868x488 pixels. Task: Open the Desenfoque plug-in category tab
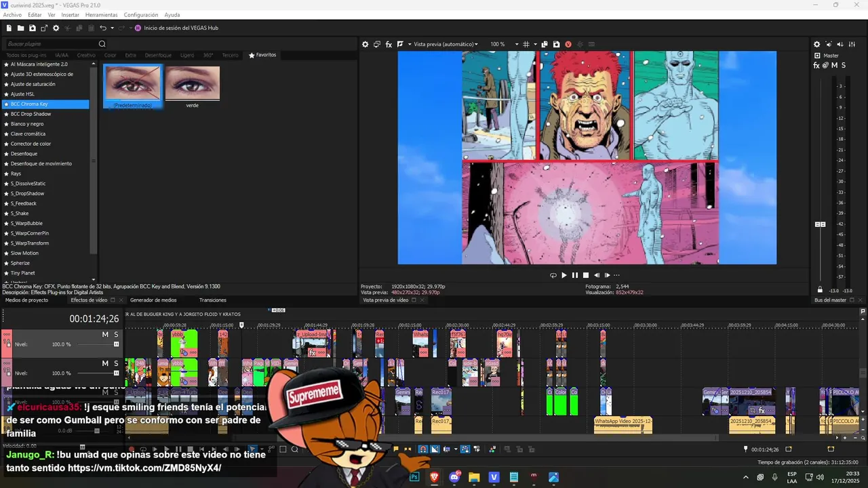click(x=158, y=55)
